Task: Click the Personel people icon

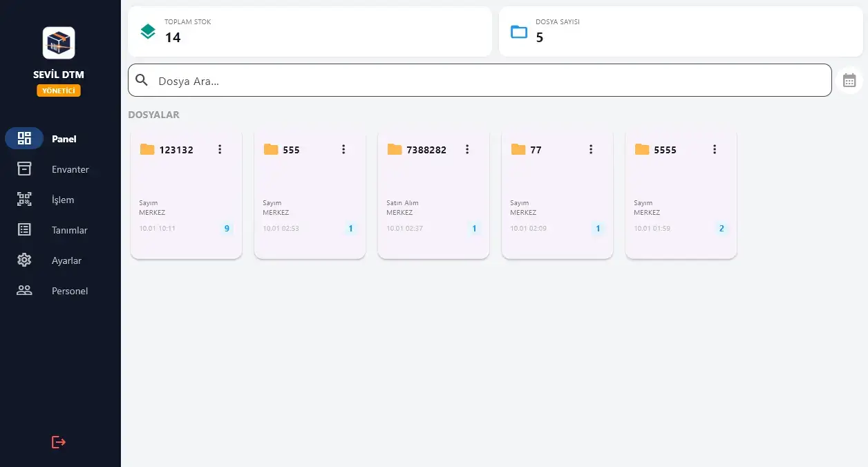Action: [x=24, y=291]
